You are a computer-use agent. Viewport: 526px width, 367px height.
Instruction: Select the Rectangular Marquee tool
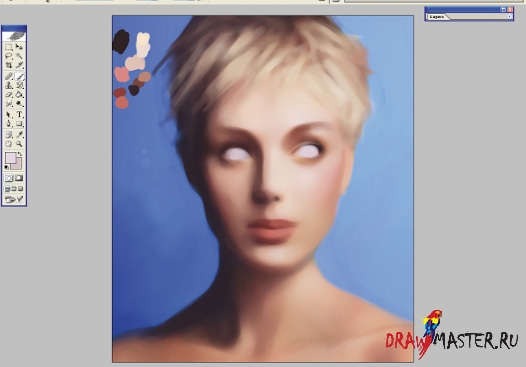click(x=9, y=47)
